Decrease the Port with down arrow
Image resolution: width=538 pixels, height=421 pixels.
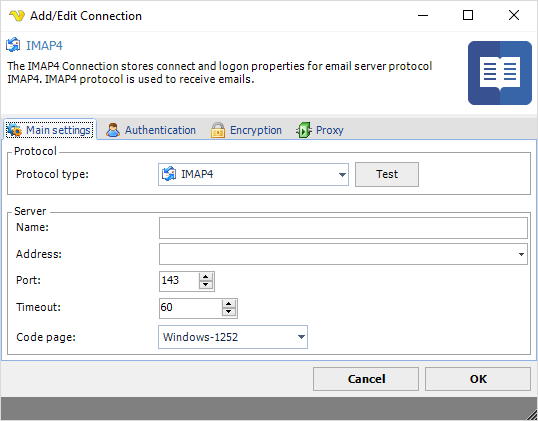point(206,285)
